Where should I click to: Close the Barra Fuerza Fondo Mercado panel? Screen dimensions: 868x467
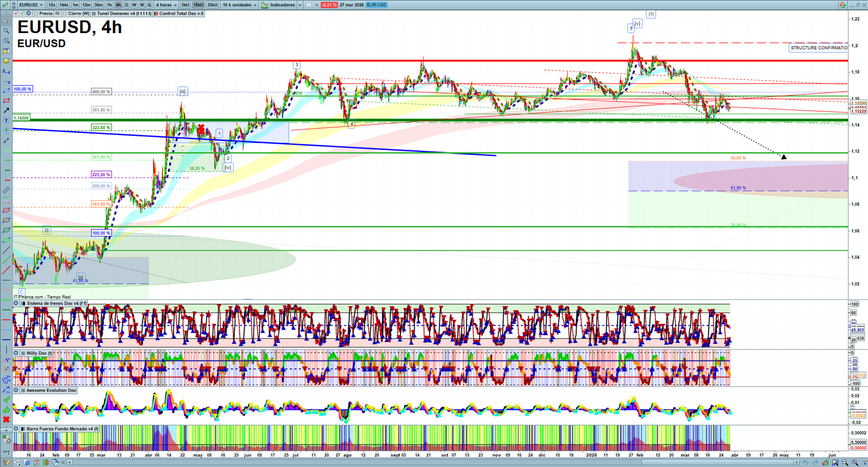pos(16,429)
